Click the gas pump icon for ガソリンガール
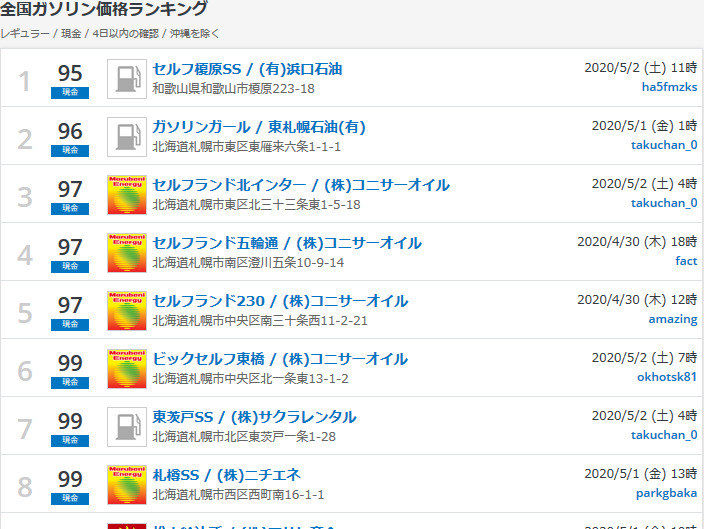 [x=127, y=137]
